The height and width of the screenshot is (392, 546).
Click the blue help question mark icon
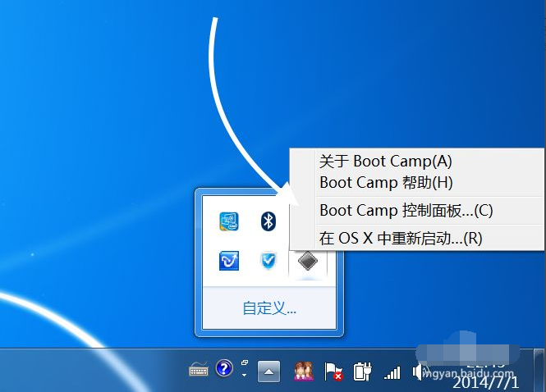pos(224,368)
